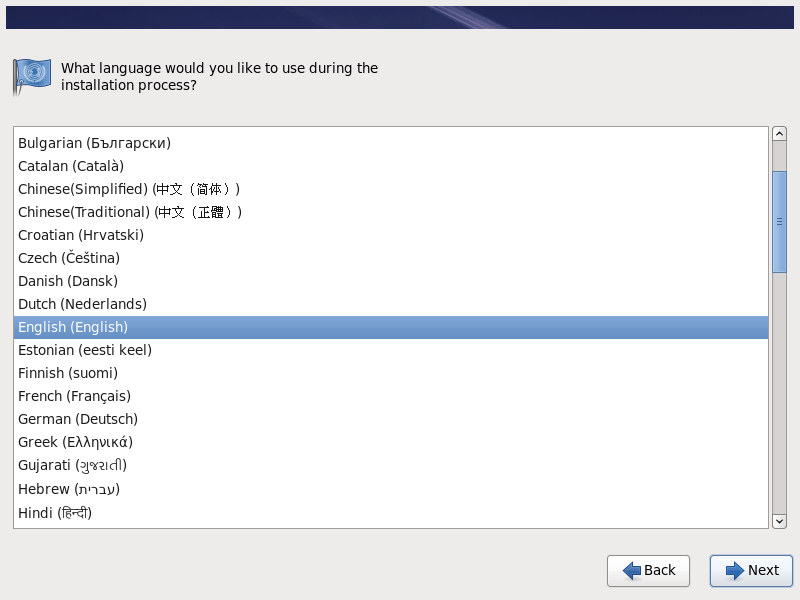Select Croatian (Hrvatski) language
This screenshot has height=600, width=800.
[81, 235]
